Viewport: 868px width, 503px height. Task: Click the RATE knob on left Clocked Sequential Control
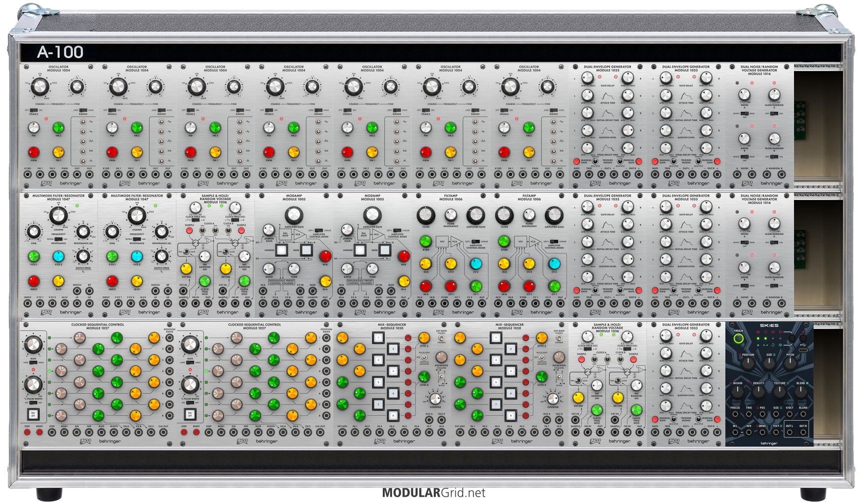[x=33, y=345]
